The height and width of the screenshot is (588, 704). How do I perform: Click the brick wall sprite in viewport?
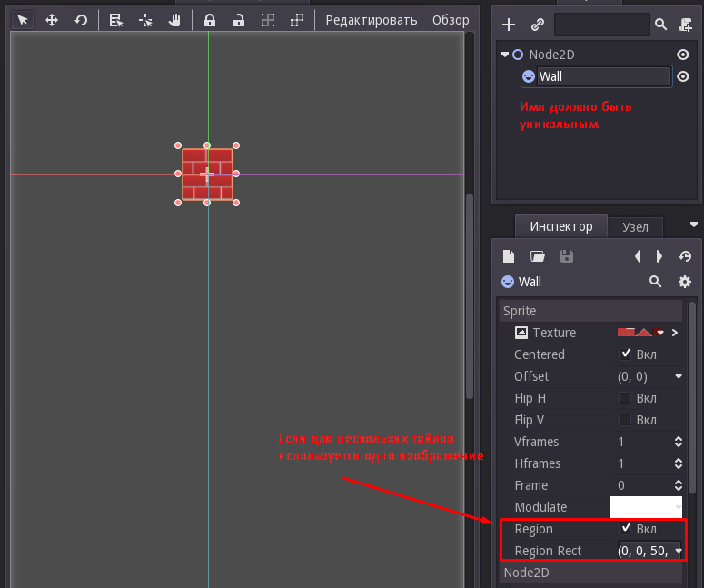coord(207,174)
